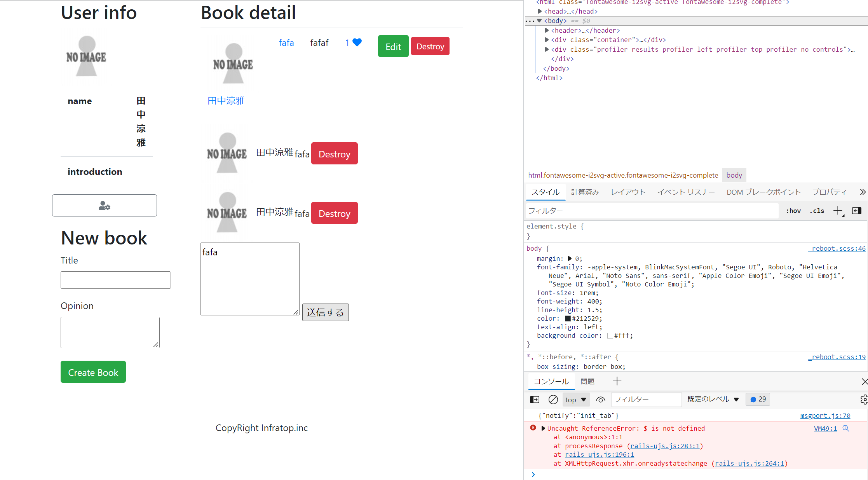
Task: Click the User info NO IMAGE thumbnail
Action: (86, 56)
